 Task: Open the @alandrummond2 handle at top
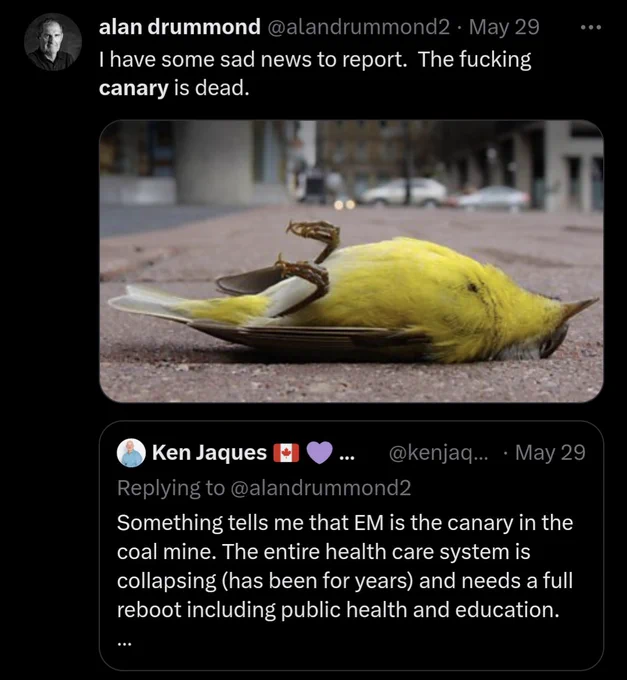coord(359,27)
